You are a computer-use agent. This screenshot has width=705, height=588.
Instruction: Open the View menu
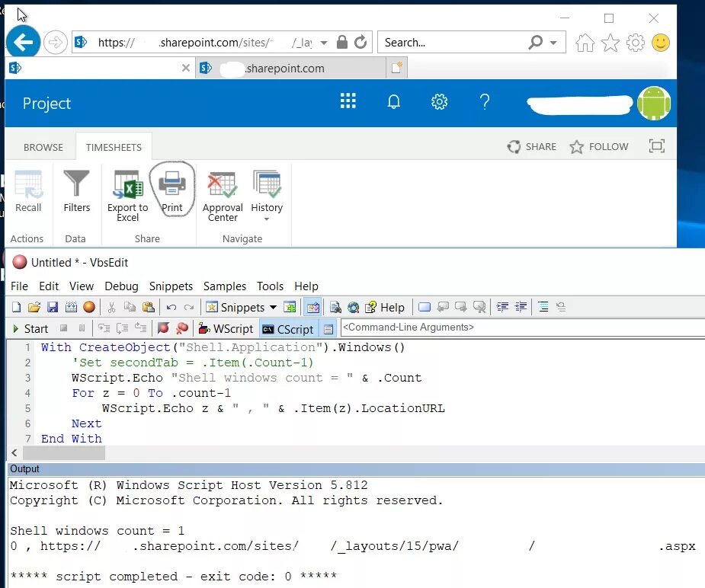82,286
